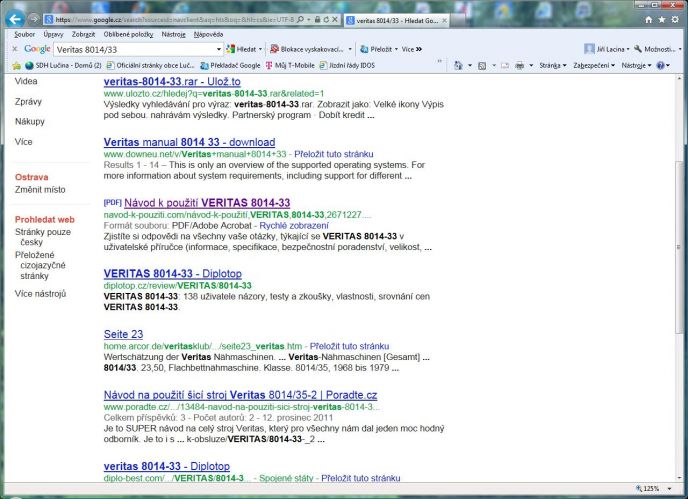Filter results by Zprávy
This screenshot has width=688, height=499.
point(28,101)
